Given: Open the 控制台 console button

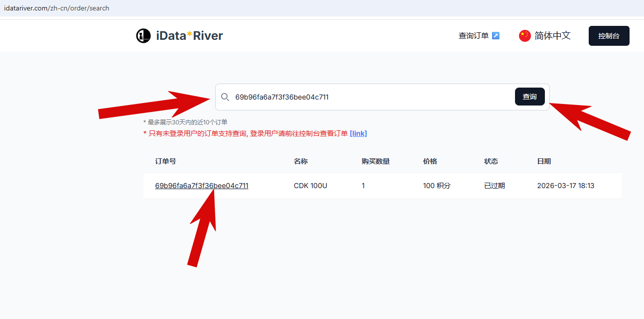Looking at the screenshot, I should pos(609,36).
